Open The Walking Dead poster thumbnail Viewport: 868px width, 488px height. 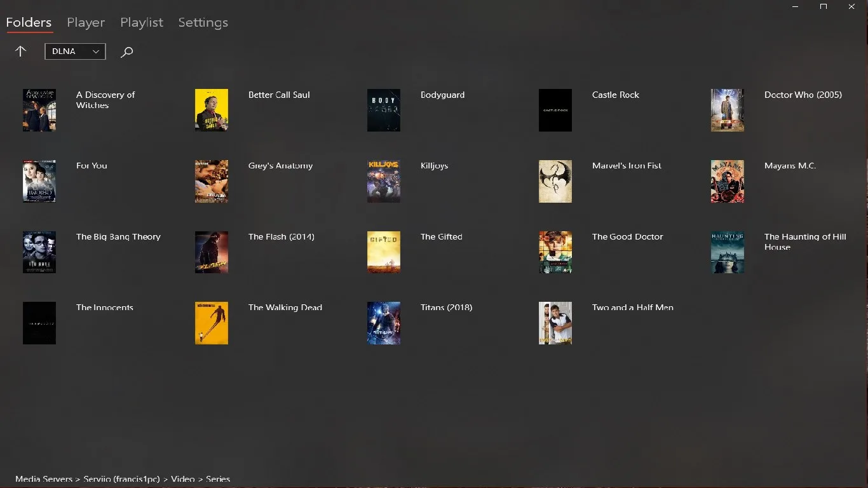click(212, 323)
